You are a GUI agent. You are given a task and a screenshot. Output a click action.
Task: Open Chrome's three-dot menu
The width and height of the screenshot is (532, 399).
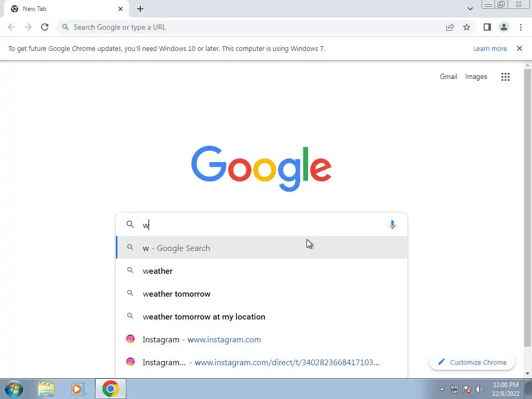(521, 27)
